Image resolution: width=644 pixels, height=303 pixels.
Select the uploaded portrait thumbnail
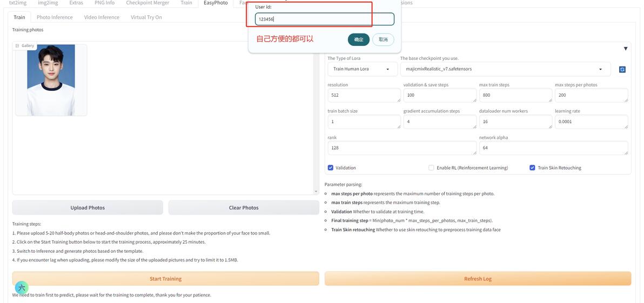point(51,80)
